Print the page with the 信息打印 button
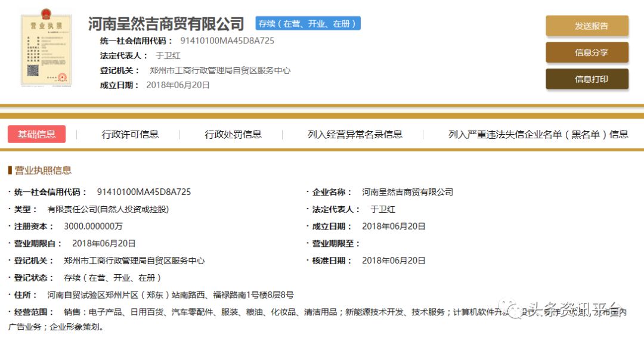The height and width of the screenshot is (338, 644). point(587,79)
